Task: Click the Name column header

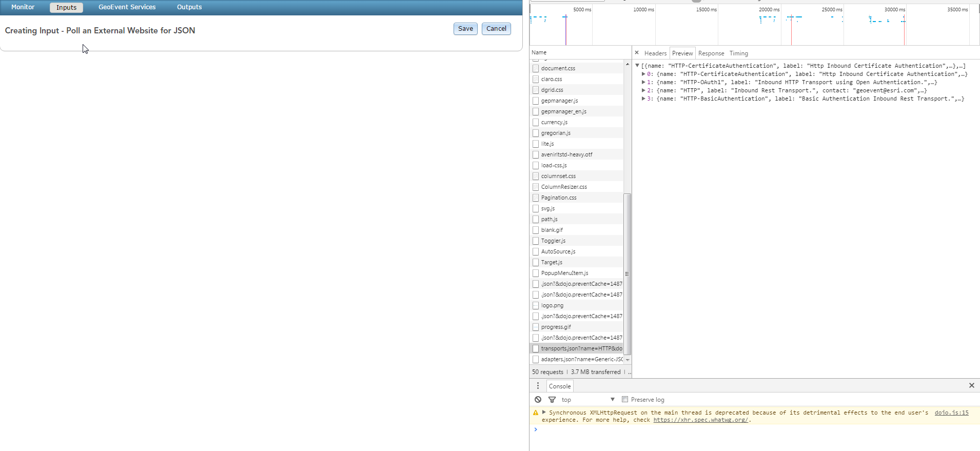Action: click(580, 52)
